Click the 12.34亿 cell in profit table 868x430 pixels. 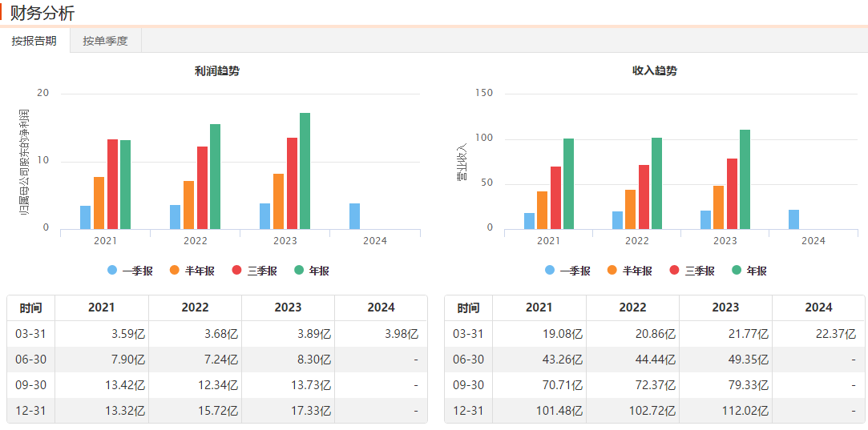pos(195,385)
